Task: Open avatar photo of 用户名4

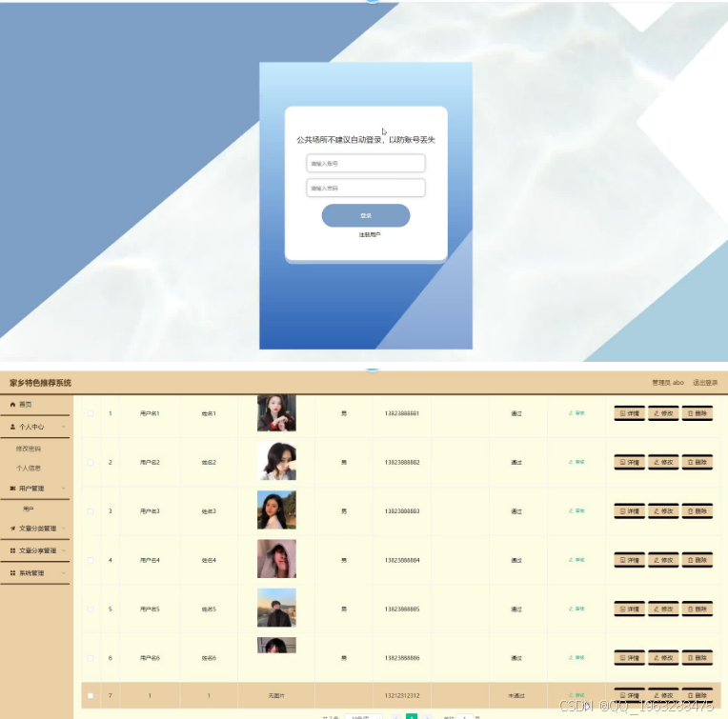Action: [276, 559]
